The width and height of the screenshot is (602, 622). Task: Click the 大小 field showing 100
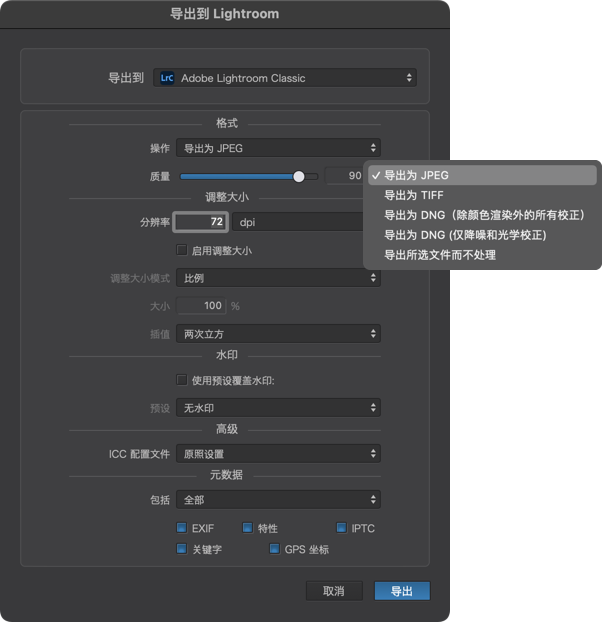coord(201,305)
